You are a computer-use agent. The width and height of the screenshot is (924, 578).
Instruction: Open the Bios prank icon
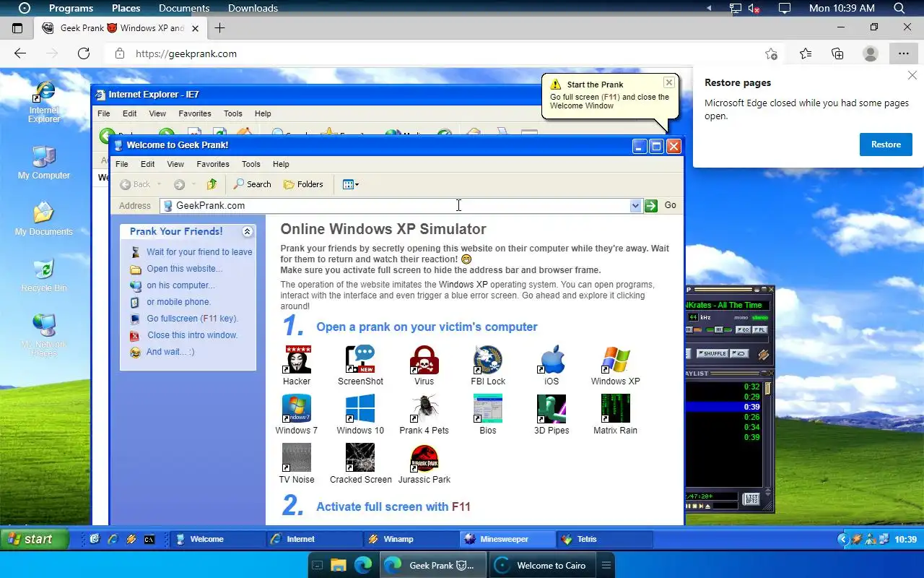coord(488,415)
